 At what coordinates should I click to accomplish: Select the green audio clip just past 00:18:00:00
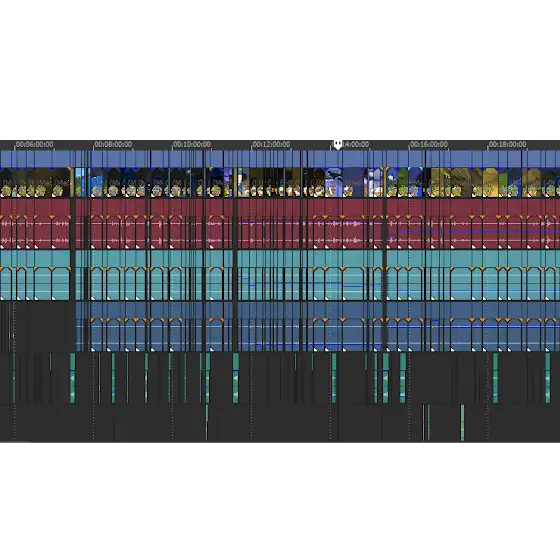pyautogui.click(x=495, y=378)
